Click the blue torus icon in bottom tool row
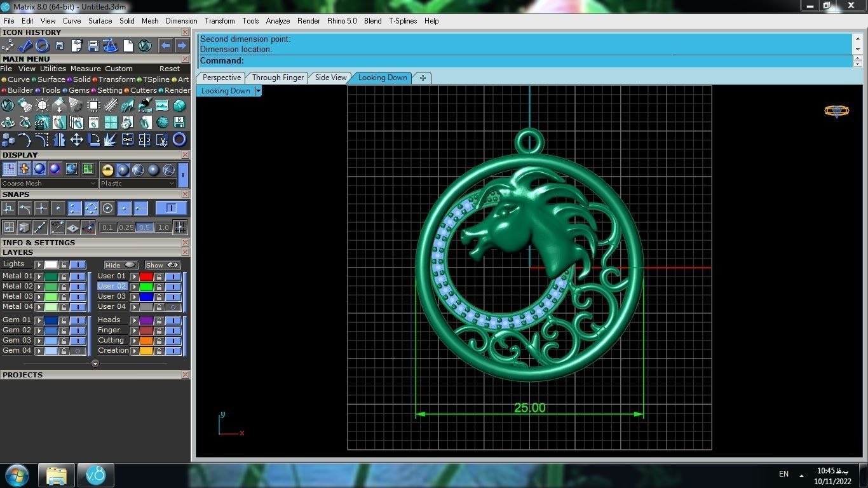This screenshot has width=868, height=488. click(179, 139)
